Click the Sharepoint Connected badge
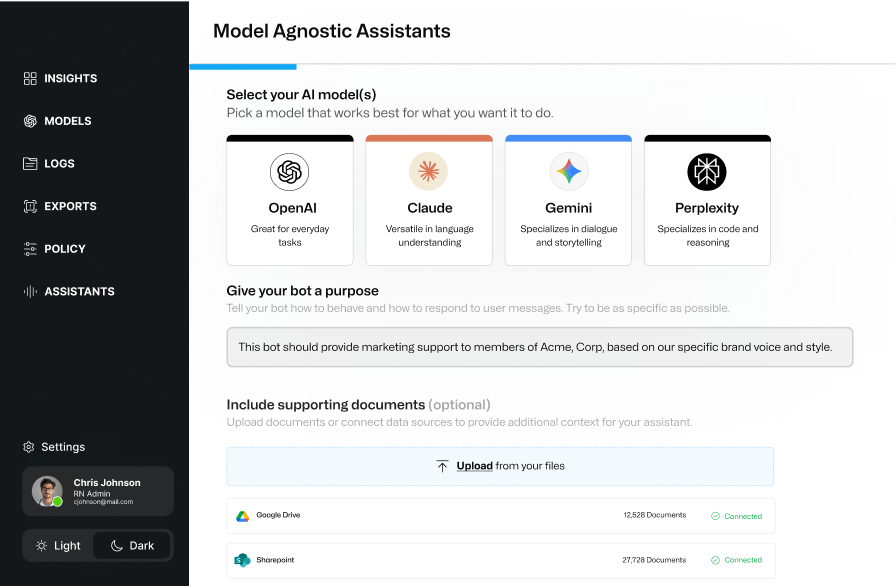This screenshot has width=896, height=586. 737,560
